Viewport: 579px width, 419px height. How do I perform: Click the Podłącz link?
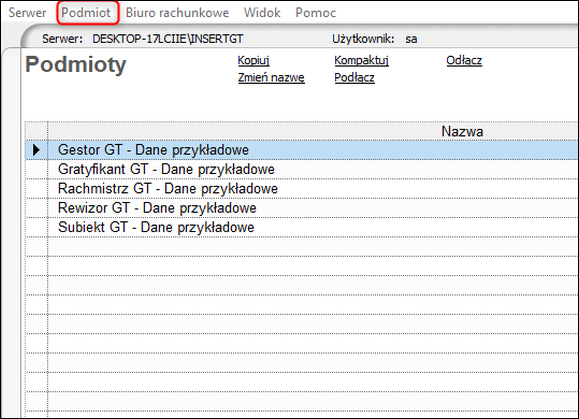tap(354, 78)
